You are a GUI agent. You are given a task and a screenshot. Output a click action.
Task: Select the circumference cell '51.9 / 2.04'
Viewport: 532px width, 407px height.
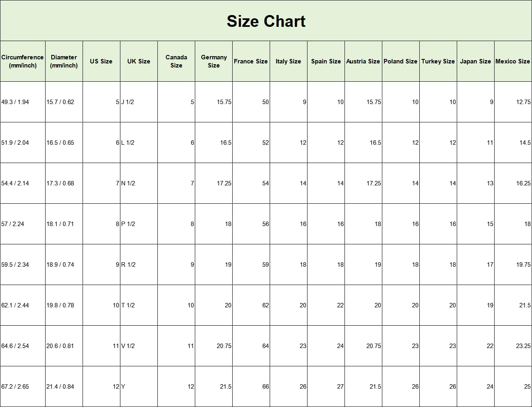click(23, 143)
